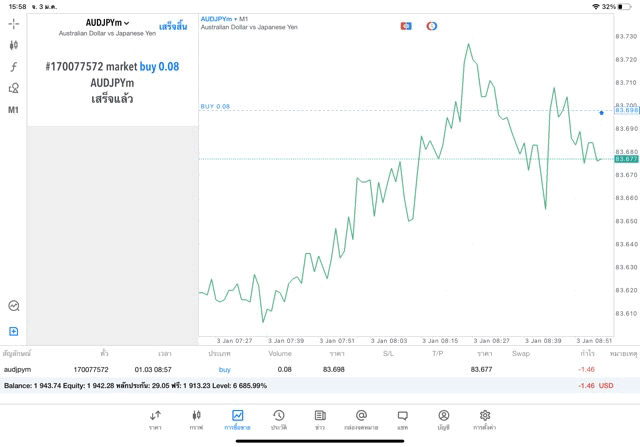Tap the new order icon in left sidebar
Screen dimensions: 640x447
tap(14, 331)
